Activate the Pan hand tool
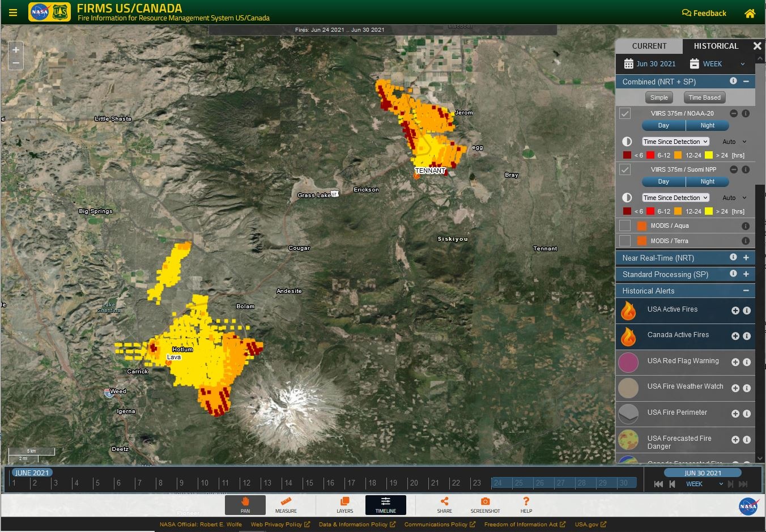The width and height of the screenshot is (766, 532). coord(245,505)
